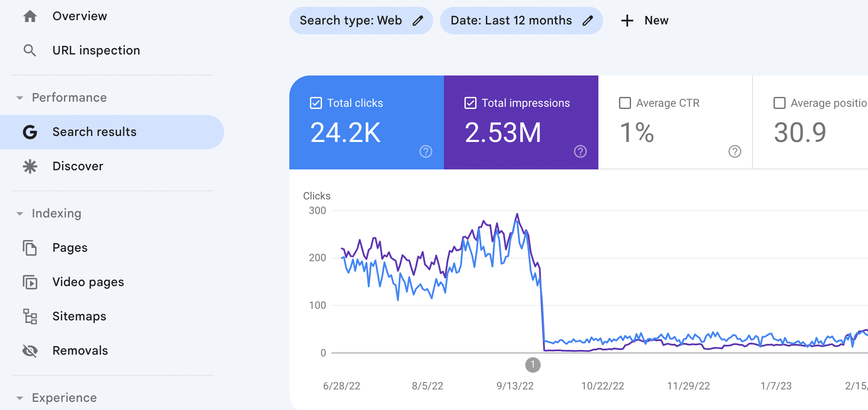Click the 30.9 average position value

point(800,133)
